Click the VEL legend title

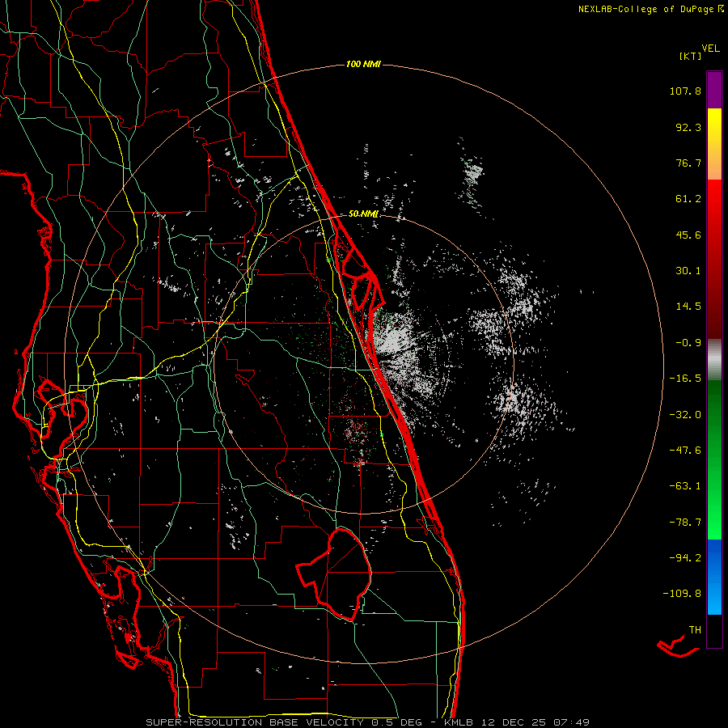[710, 49]
